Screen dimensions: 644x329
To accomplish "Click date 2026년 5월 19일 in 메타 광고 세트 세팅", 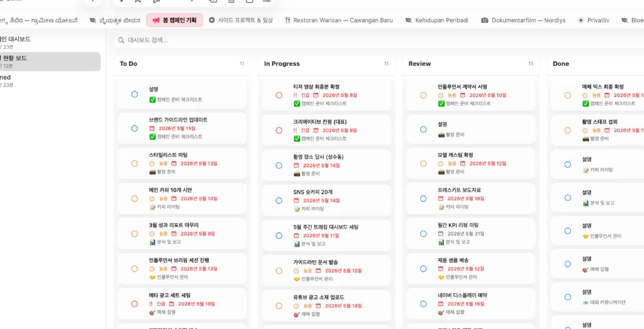I will coord(196,304).
